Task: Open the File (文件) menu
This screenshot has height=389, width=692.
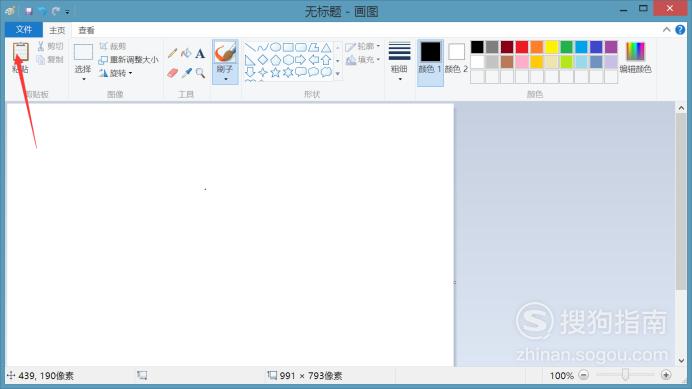Action: (x=24, y=30)
